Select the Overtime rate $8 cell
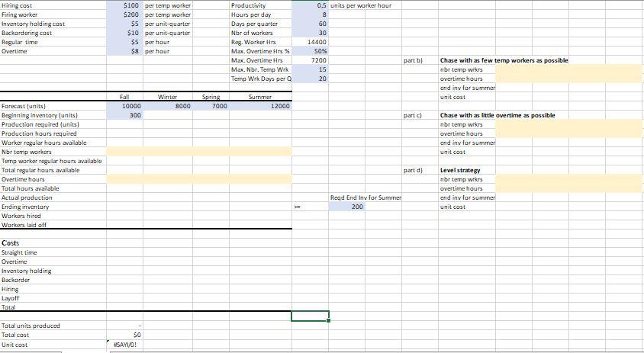Screen dimensions: 644x353 click(x=125, y=51)
